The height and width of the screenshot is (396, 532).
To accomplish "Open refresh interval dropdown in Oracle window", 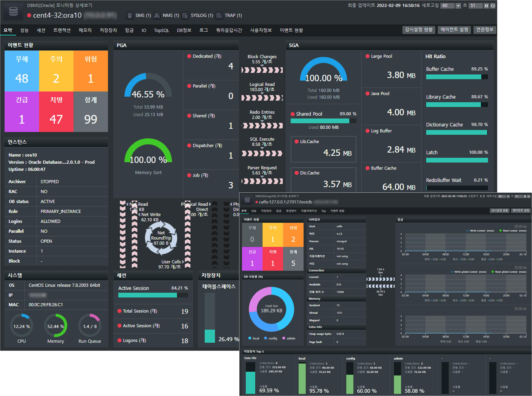I will click(458, 6).
